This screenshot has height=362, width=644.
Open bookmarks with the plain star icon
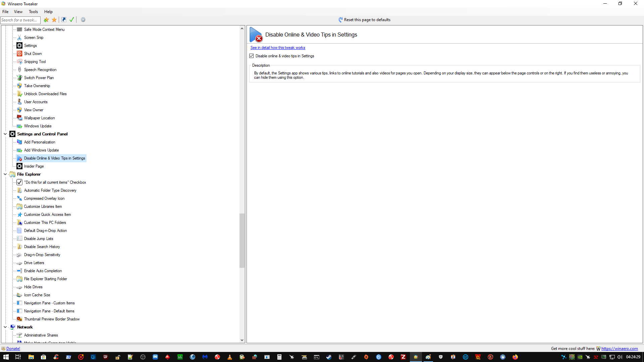coord(54,20)
